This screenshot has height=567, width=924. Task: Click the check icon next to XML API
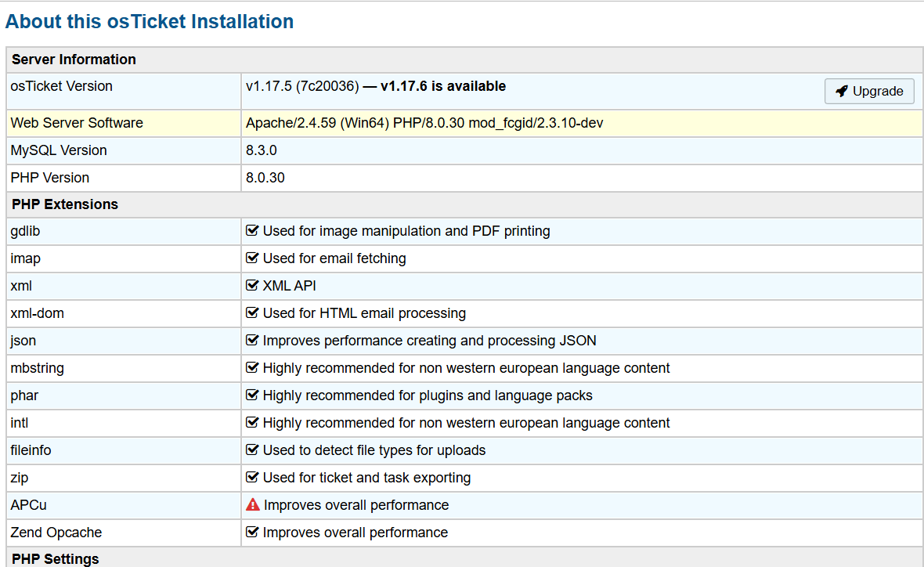pos(252,286)
